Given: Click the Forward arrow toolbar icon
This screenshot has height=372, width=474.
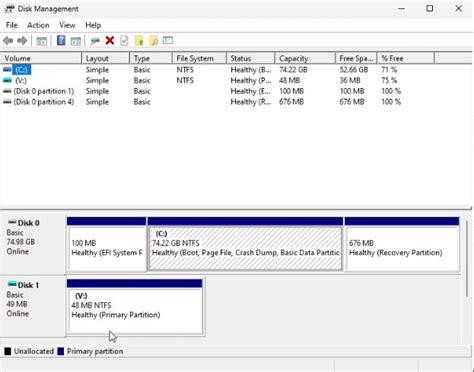Looking at the screenshot, I should pos(22,41).
